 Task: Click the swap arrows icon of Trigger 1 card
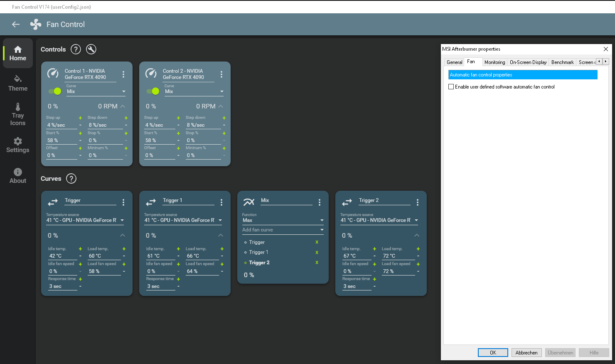[x=151, y=202]
